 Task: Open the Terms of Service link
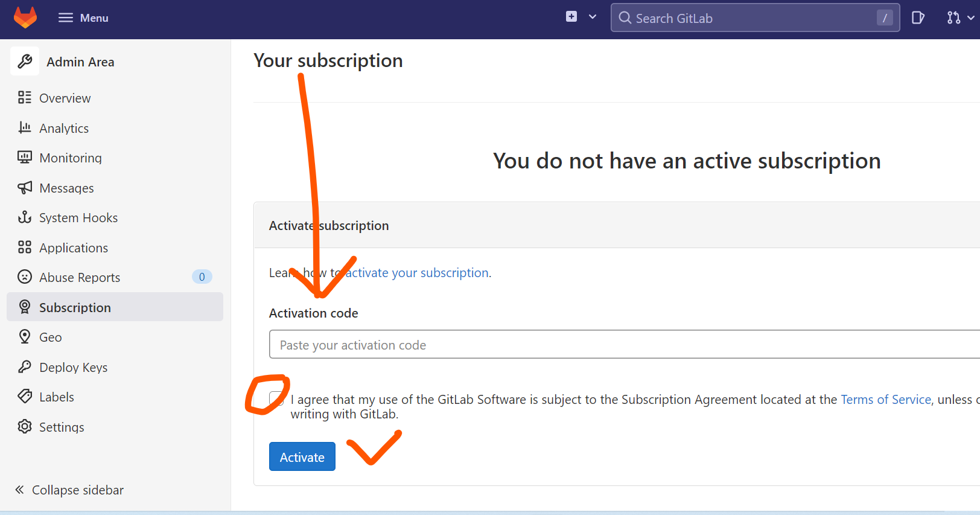click(x=886, y=400)
